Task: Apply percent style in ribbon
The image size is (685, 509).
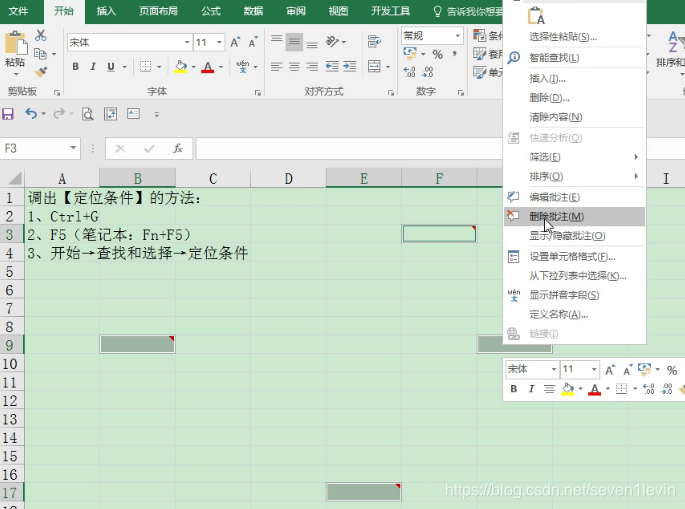Action: tap(437, 54)
